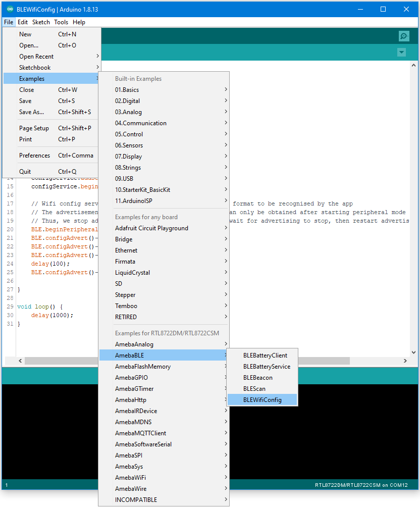The height and width of the screenshot is (508, 420).
Task: Select BLEWifiConfig from the AmebaBLE examples
Action: (262, 399)
